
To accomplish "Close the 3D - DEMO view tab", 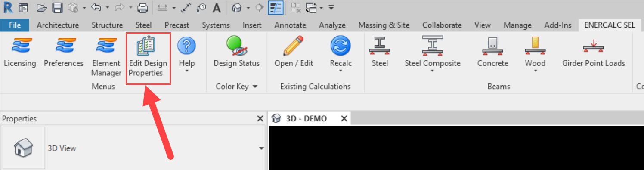I will [x=344, y=118].
